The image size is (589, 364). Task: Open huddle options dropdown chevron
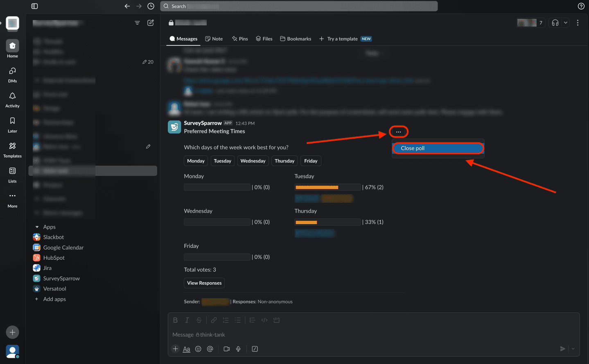click(566, 23)
